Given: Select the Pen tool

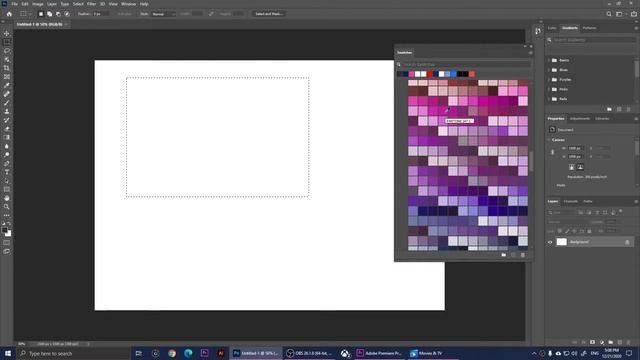Looking at the screenshot, I should pos(7,163).
